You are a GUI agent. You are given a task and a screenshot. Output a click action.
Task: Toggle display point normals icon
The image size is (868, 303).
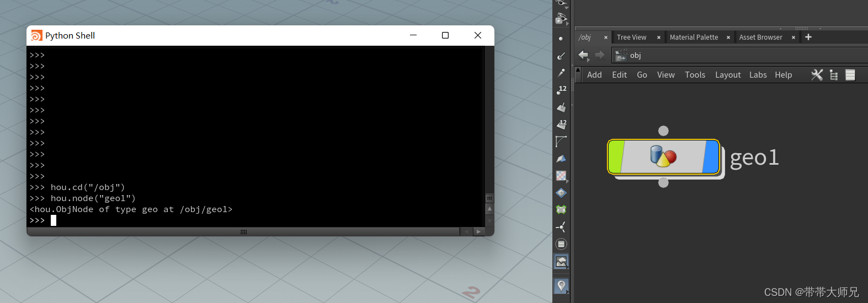pyautogui.click(x=561, y=56)
